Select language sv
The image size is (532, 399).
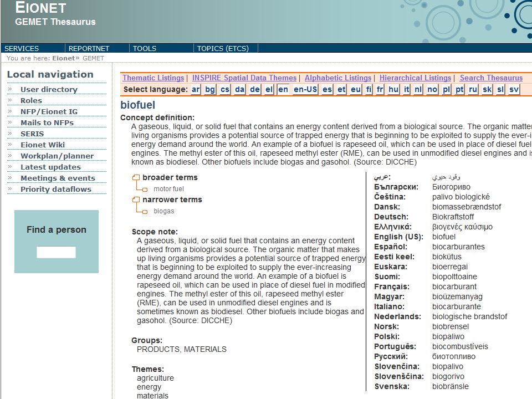coord(514,90)
